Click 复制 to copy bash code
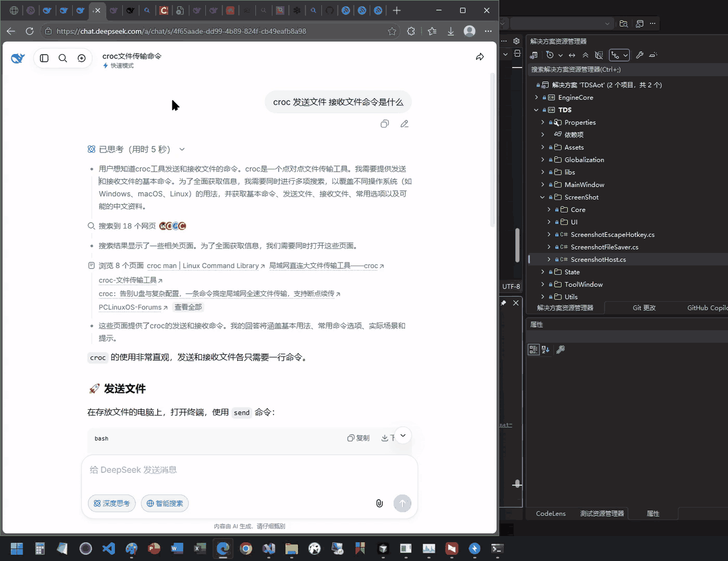Screen dimensions: 728x561 point(358,438)
